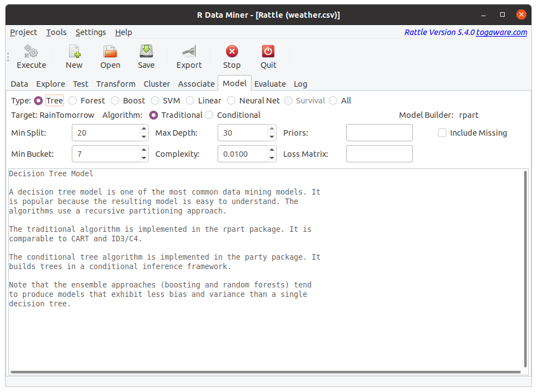Select the Traditional algorithm

coord(154,115)
